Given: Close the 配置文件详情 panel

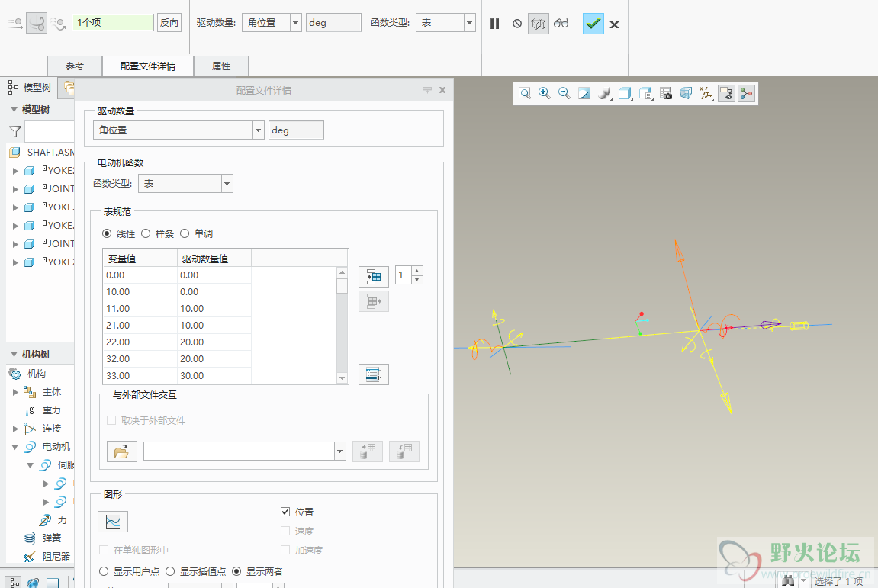Looking at the screenshot, I should [442, 89].
